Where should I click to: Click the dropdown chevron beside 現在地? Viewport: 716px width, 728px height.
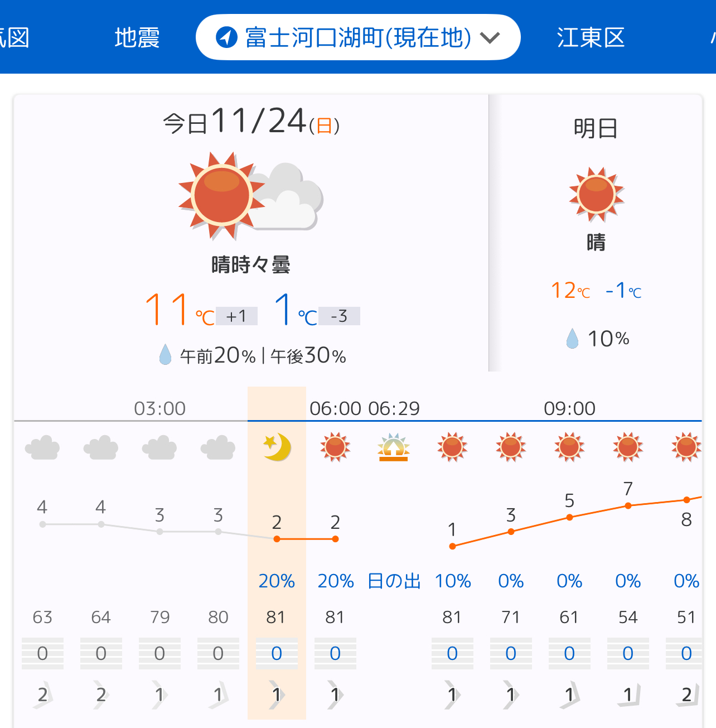490,38
